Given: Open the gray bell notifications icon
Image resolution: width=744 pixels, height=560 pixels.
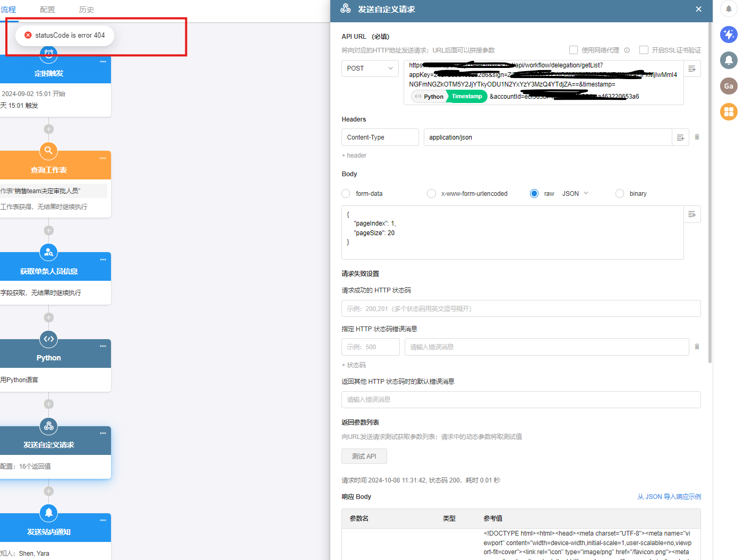Looking at the screenshot, I should [729, 60].
